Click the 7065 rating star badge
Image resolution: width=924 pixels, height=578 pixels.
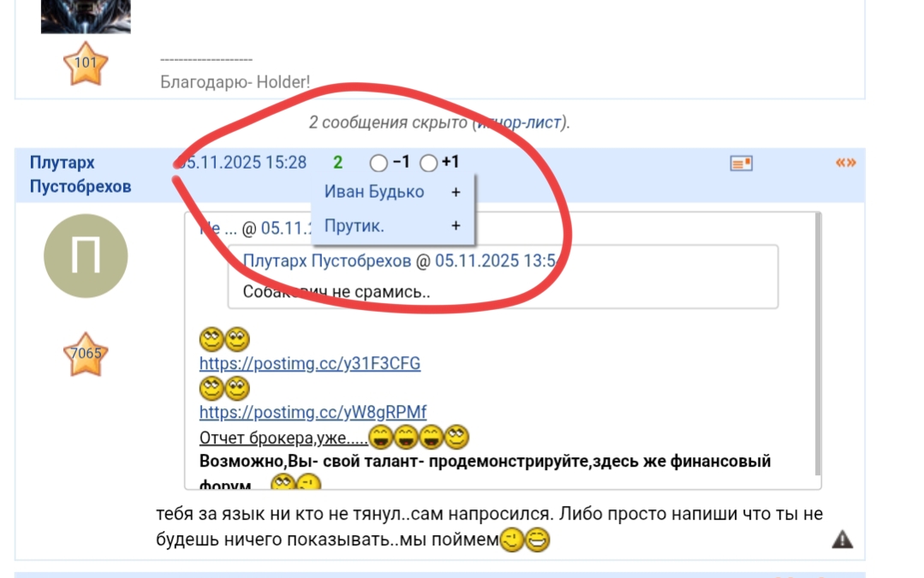[86, 354]
